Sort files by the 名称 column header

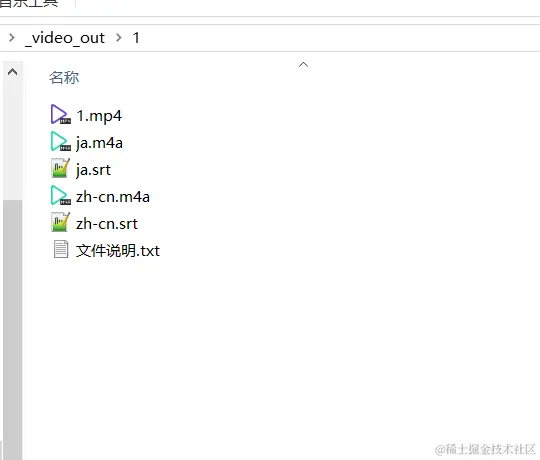(x=64, y=77)
